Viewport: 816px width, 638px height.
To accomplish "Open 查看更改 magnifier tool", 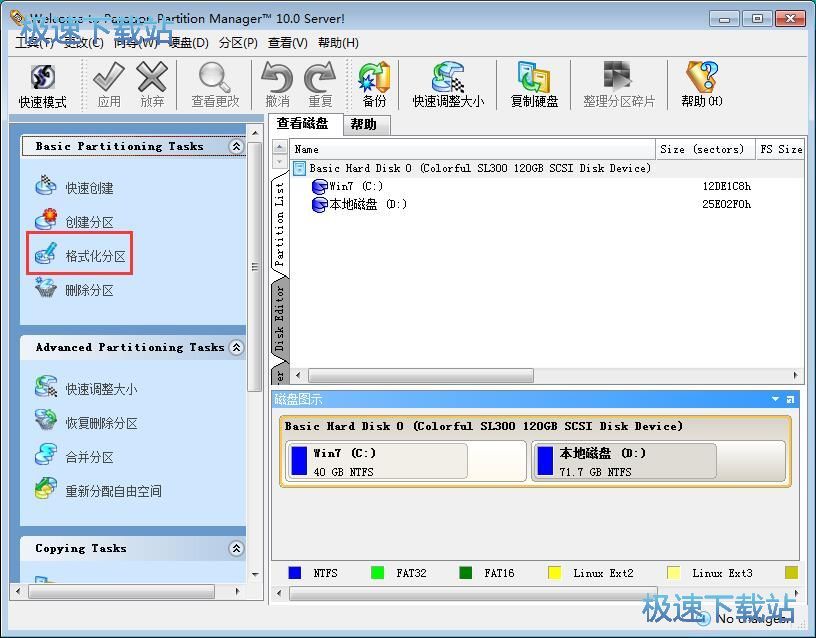I will point(215,85).
